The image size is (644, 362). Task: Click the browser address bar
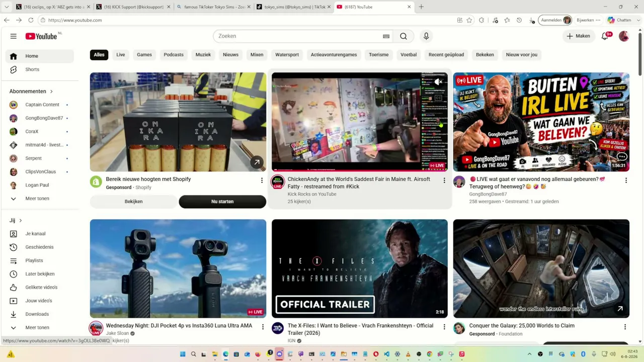tap(247, 20)
